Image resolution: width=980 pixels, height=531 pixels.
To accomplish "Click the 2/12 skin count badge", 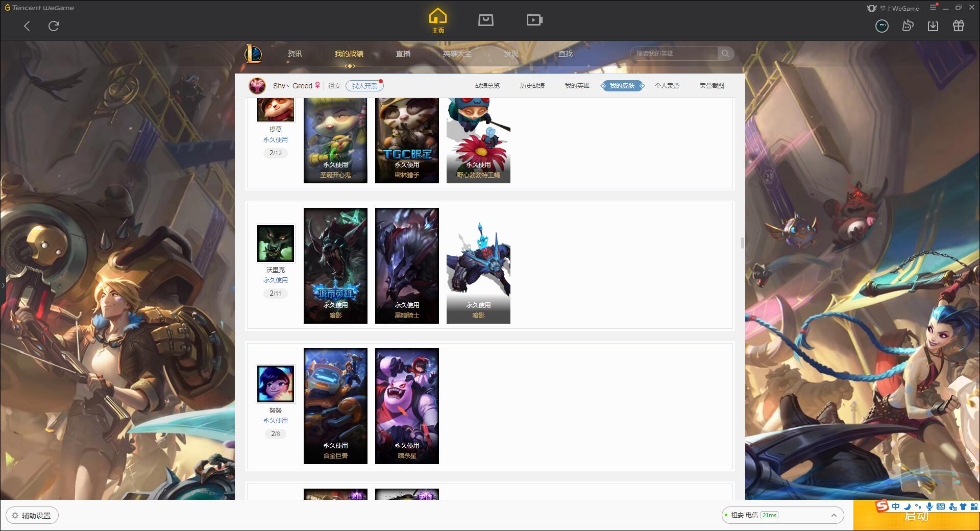I will 276,153.
